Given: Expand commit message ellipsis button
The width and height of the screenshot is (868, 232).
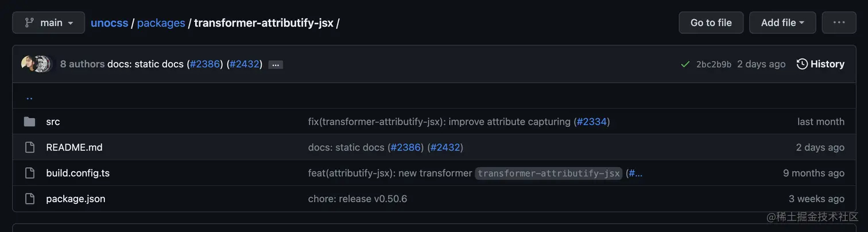Looking at the screenshot, I should click(x=276, y=65).
